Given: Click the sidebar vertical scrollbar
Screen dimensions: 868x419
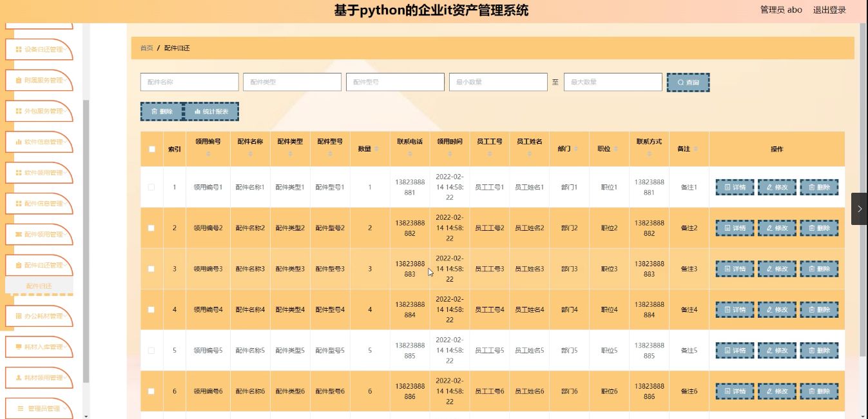Looking at the screenshot, I should [86, 242].
